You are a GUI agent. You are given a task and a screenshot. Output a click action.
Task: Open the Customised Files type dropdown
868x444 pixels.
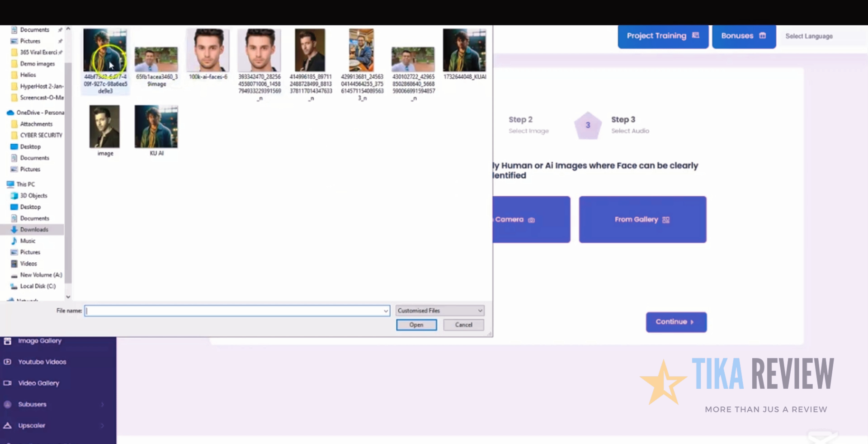click(440, 311)
